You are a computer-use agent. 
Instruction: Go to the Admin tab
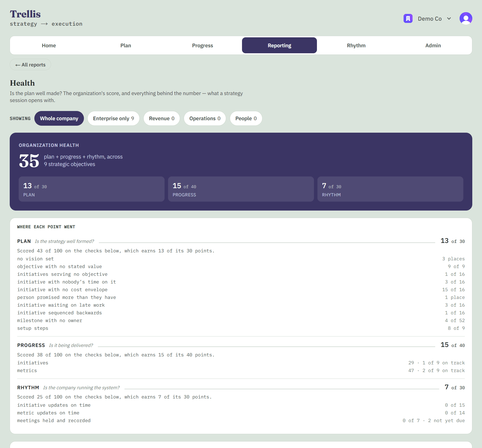(433, 46)
